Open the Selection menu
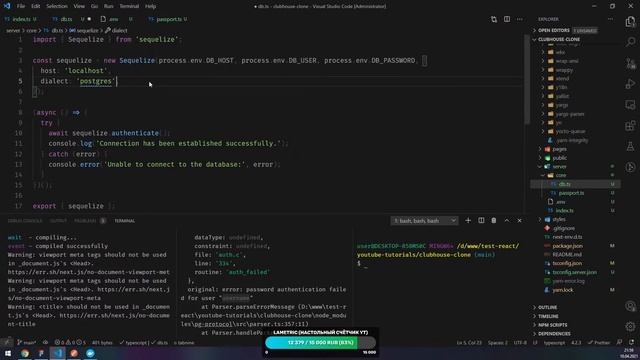This screenshot has height=360, width=640. coord(57,6)
